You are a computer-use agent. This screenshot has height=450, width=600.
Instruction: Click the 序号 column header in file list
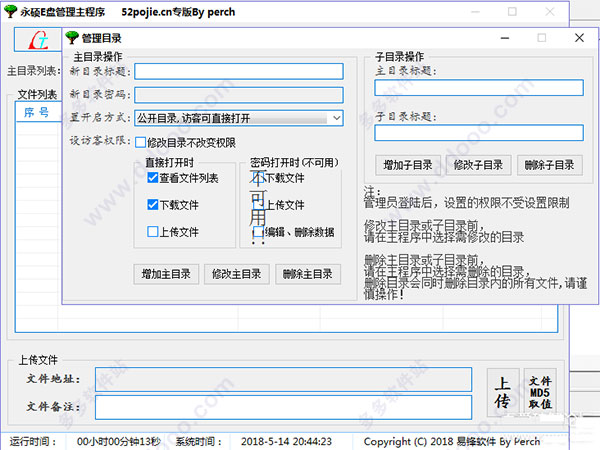(37, 112)
